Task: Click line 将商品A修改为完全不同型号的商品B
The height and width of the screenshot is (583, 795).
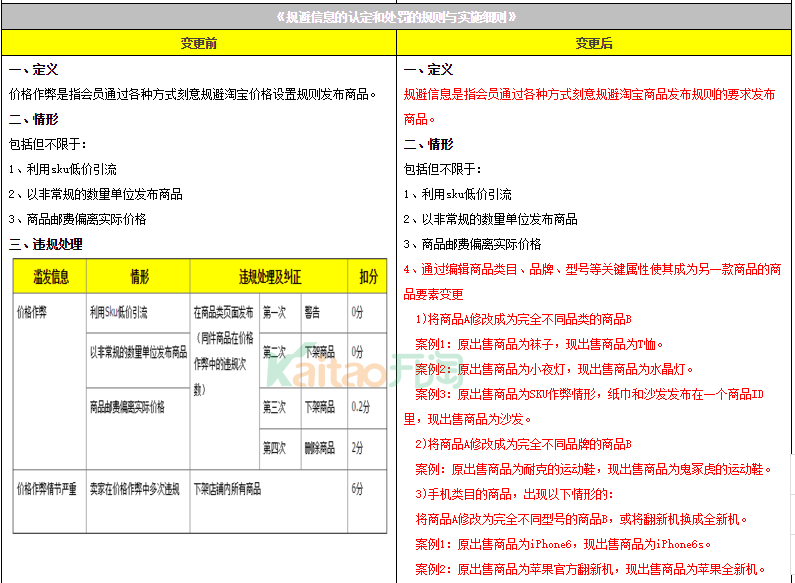Action: coord(581,519)
